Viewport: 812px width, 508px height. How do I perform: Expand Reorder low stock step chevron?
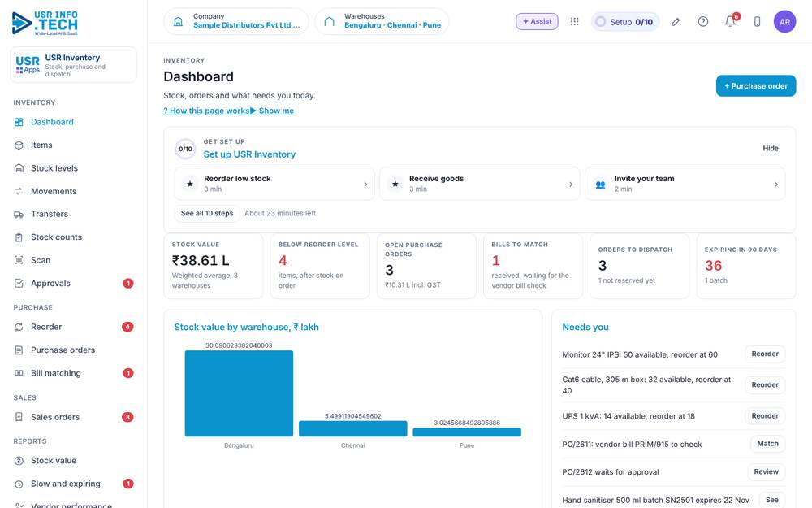365,184
